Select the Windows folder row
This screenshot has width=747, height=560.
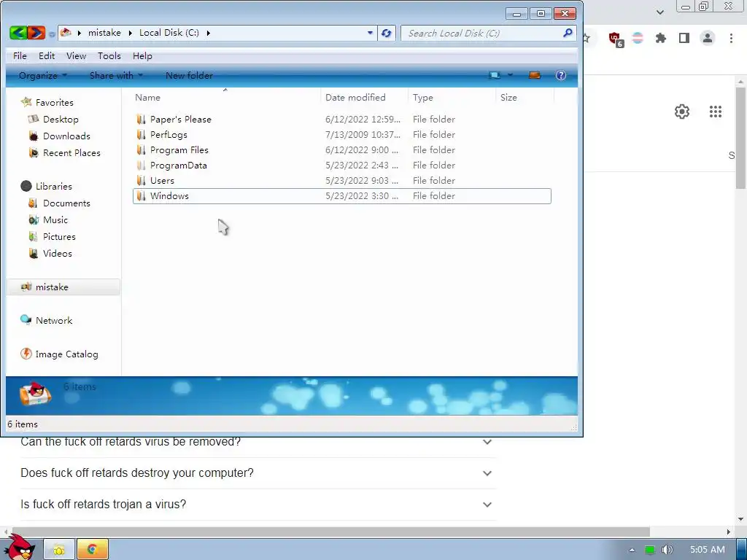coord(342,195)
